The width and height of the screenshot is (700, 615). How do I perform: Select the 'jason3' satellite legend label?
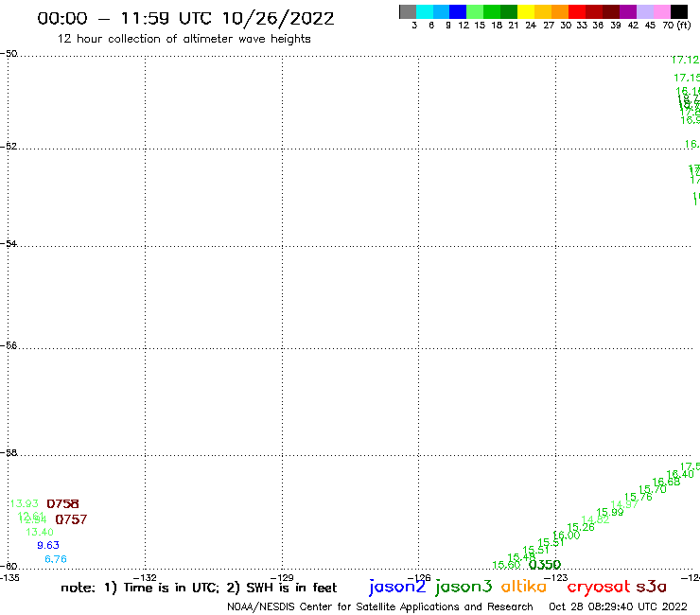click(x=464, y=587)
